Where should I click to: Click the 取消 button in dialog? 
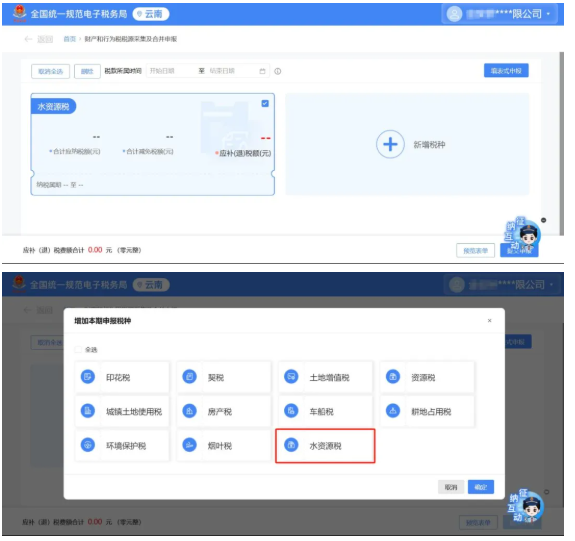pyautogui.click(x=451, y=487)
